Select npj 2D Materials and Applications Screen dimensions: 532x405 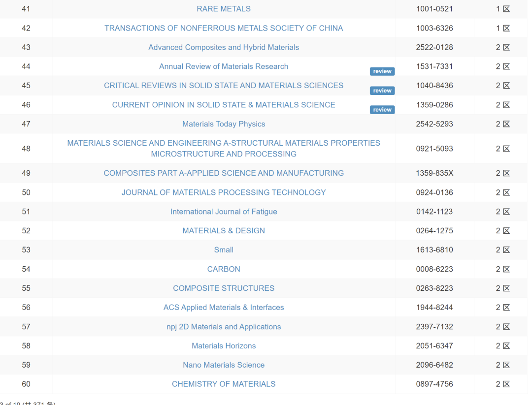point(224,327)
